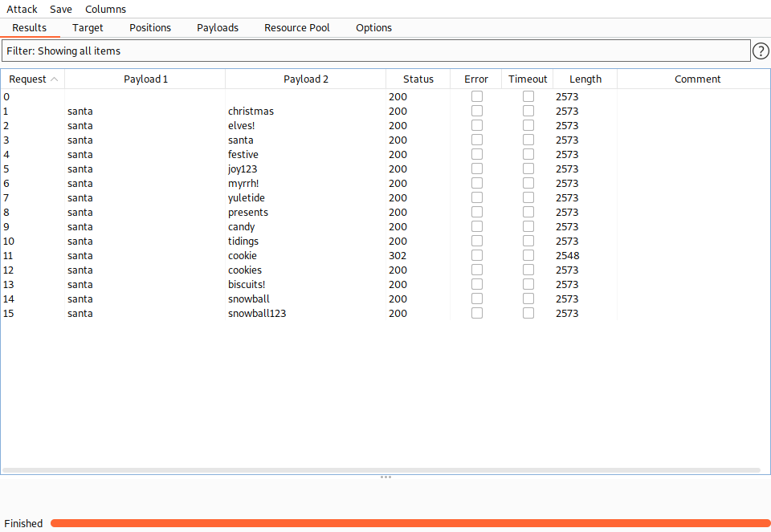Open the Attack menu

(x=22, y=9)
